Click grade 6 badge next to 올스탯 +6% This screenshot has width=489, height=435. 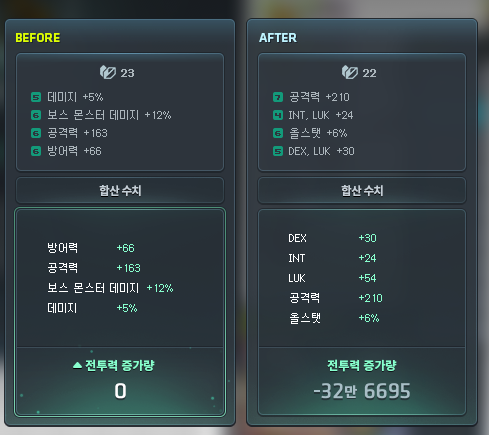[278, 133]
